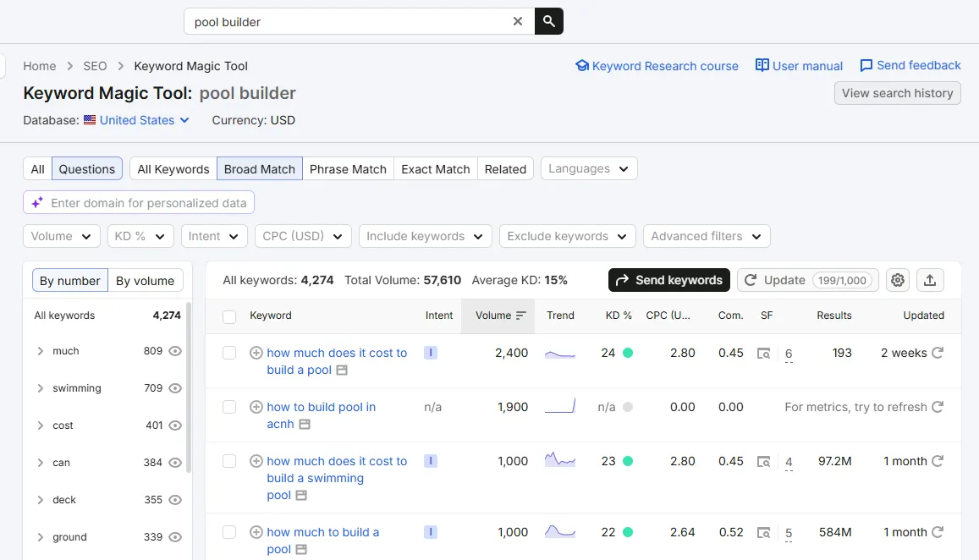The height and width of the screenshot is (560, 979).
Task: Toggle eye icon for 'can' group
Action: (x=175, y=463)
